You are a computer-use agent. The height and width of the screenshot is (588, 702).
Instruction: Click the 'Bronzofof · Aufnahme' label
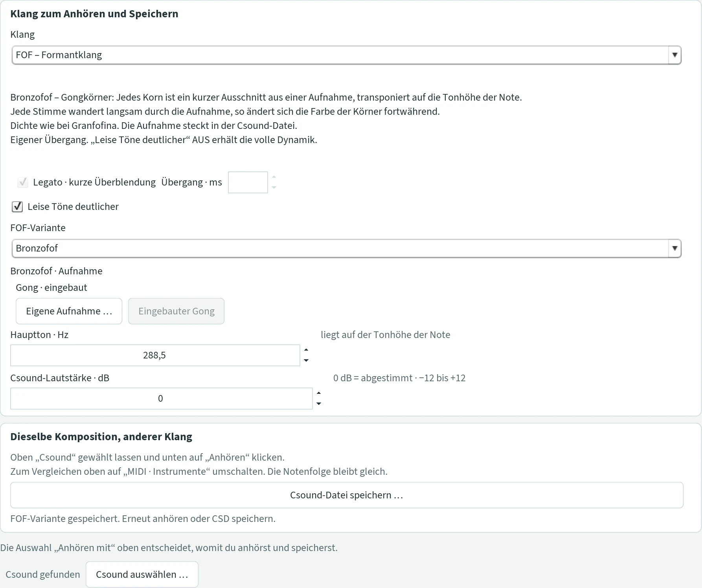coord(57,271)
